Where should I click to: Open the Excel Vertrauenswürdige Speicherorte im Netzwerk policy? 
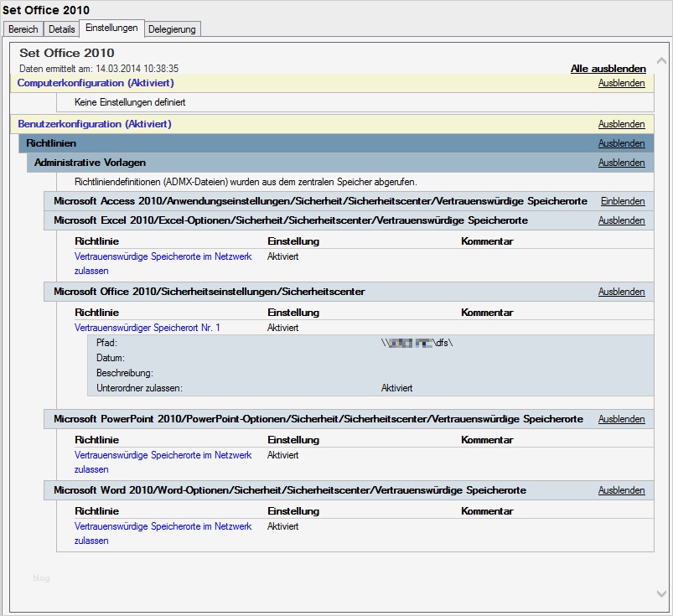pyautogui.click(x=162, y=256)
